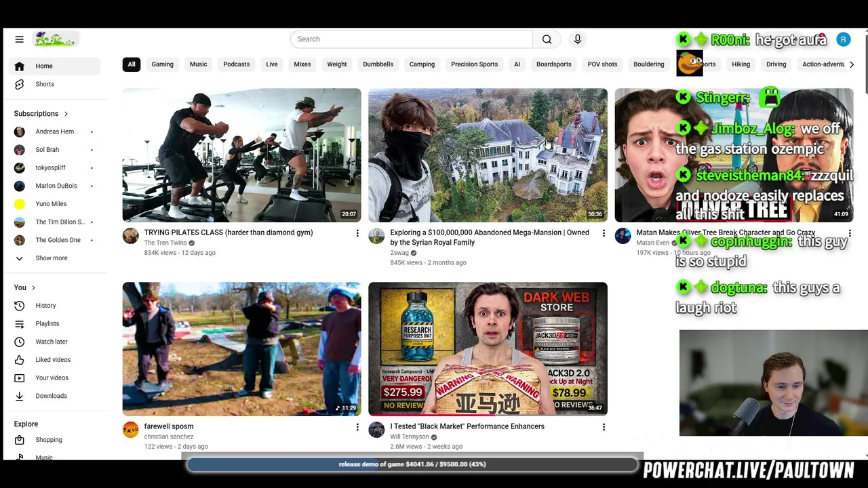Open options for TRYING PILATES CLASS video
This screenshot has height=488, width=868.
(x=357, y=233)
